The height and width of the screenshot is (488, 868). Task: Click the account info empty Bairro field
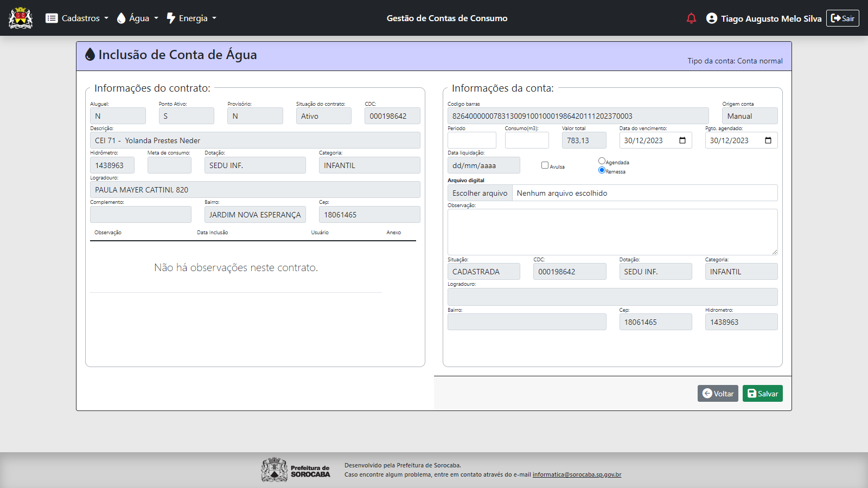[x=527, y=322]
